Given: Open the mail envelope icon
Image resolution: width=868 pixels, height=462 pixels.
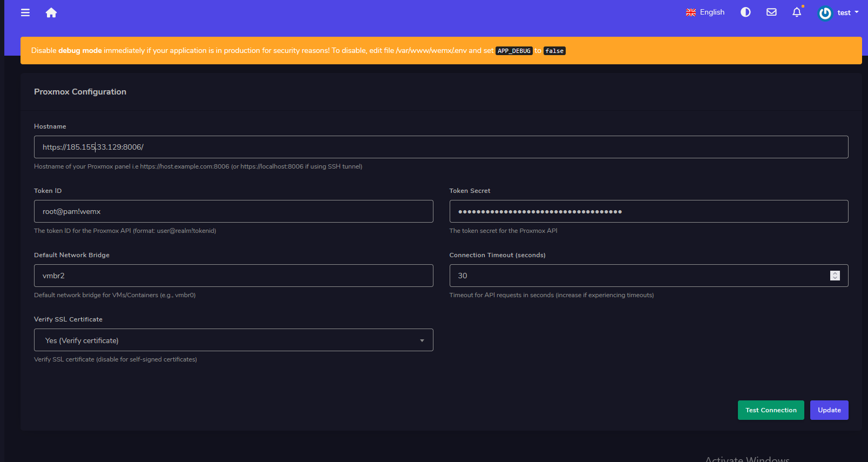Looking at the screenshot, I should [771, 12].
